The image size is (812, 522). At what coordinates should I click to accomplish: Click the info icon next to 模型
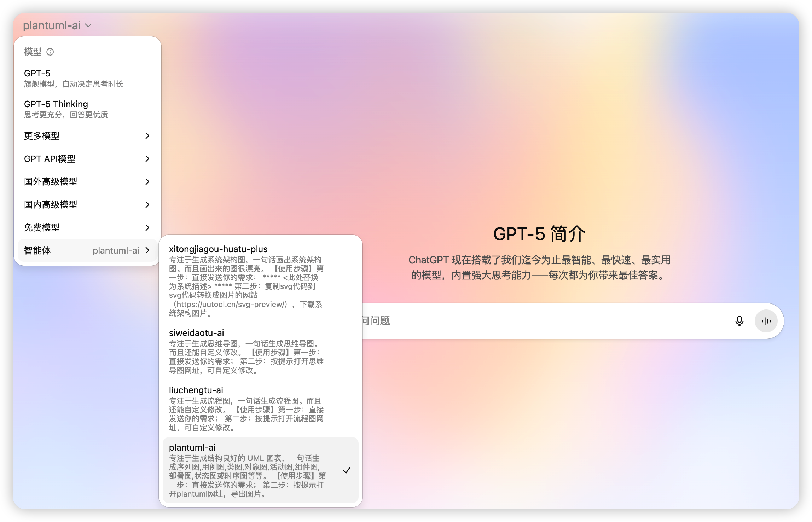click(x=51, y=52)
